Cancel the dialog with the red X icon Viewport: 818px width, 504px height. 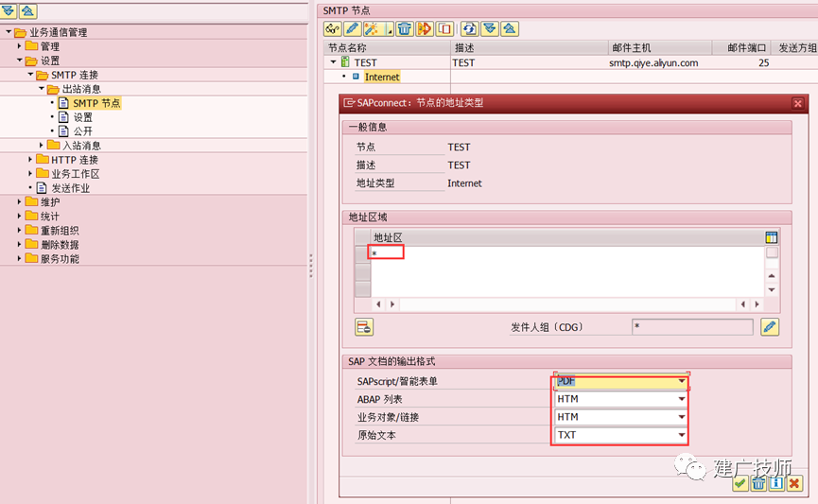pyautogui.click(x=794, y=483)
